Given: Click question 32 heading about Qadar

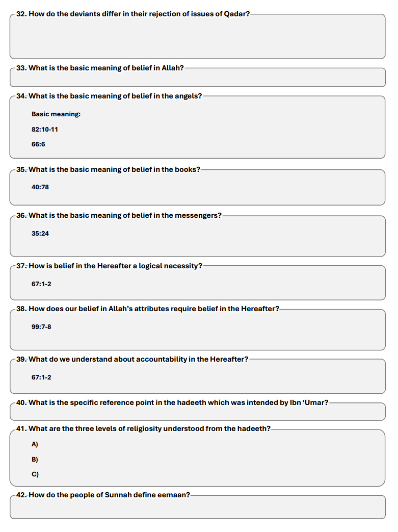Looking at the screenshot, I should [133, 14].
